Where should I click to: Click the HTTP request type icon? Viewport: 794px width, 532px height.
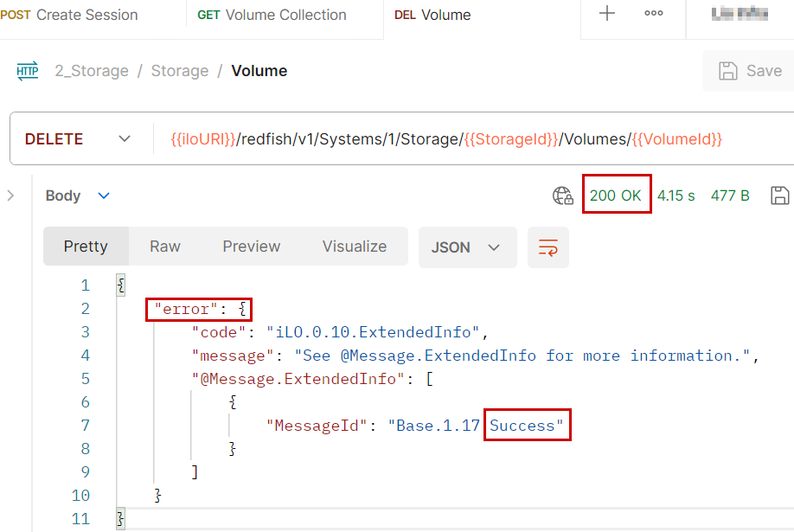click(x=28, y=71)
